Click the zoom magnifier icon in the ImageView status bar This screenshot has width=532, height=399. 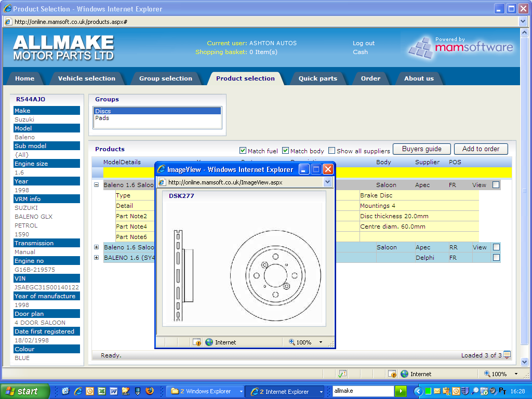tap(292, 342)
